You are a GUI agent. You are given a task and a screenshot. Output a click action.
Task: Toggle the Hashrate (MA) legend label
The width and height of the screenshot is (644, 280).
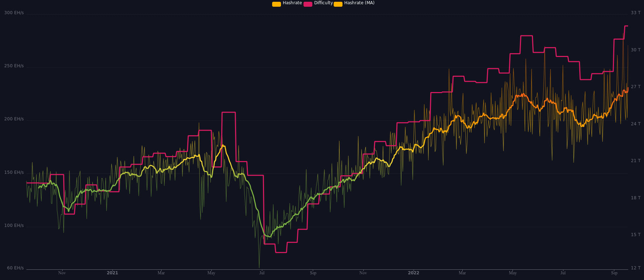(359, 3)
